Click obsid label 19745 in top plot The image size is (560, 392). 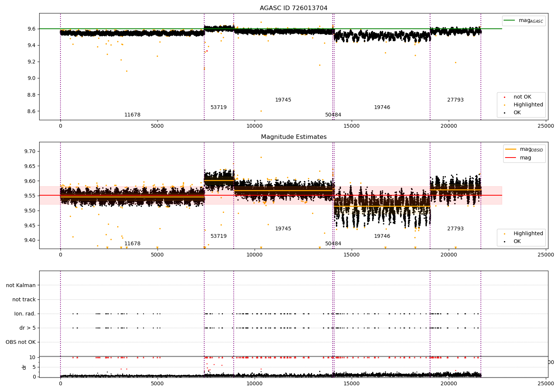(x=283, y=100)
